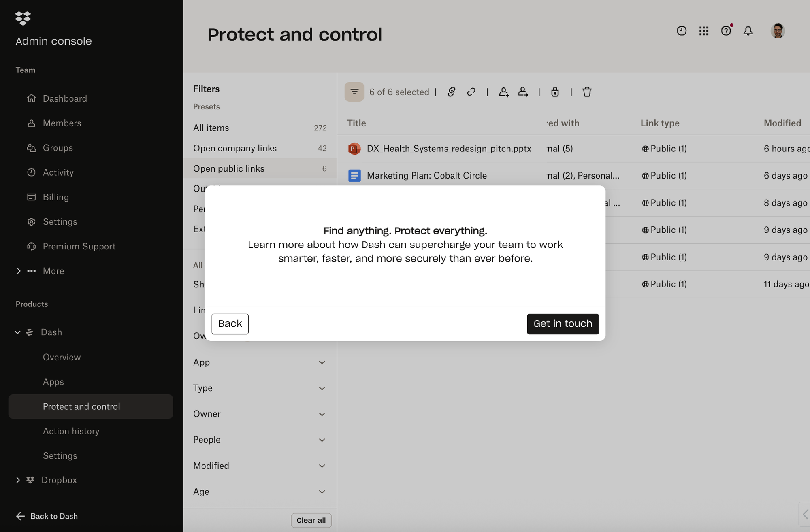Expand the Dropbox product section
Viewport: 810px width, 532px height.
click(18, 480)
